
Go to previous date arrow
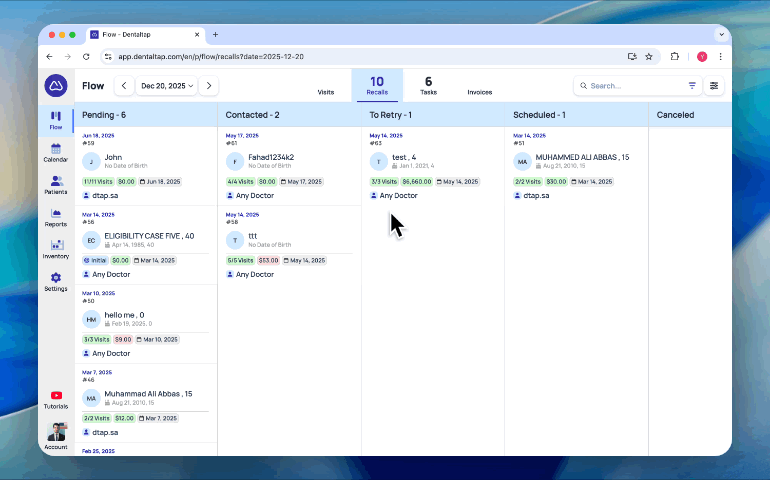(x=123, y=86)
